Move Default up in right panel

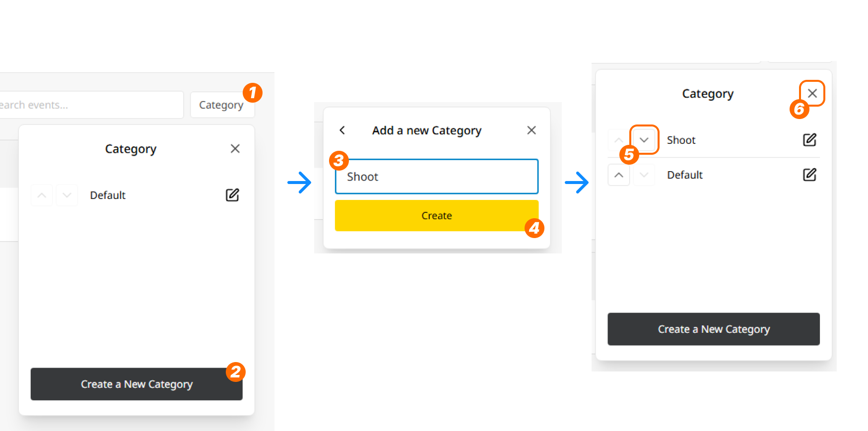(619, 175)
